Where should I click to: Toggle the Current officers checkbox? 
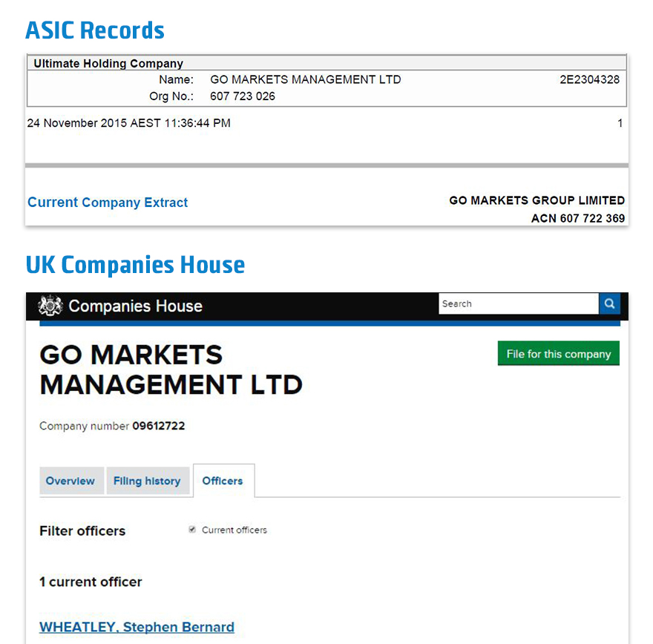193,530
